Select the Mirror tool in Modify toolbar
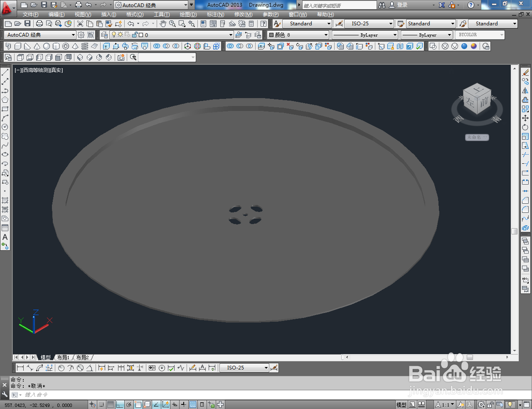This screenshot has height=409, width=532. click(x=525, y=91)
